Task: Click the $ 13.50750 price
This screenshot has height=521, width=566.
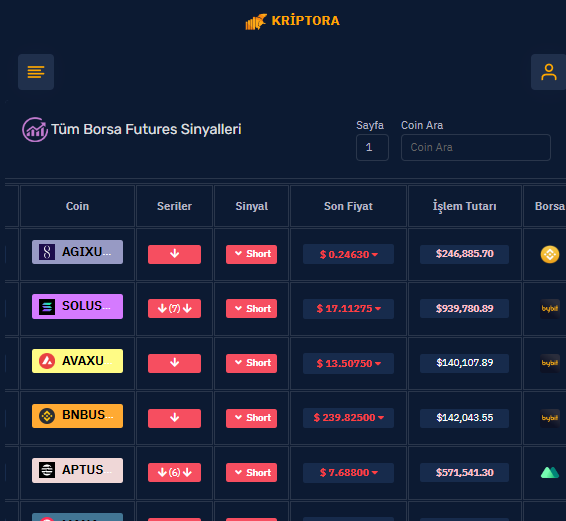Action: [348, 363]
